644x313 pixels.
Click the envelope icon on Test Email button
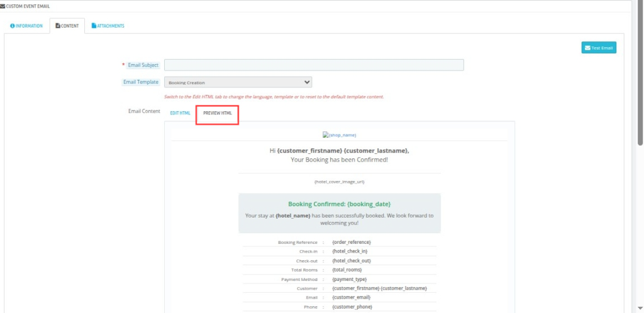[x=587, y=48]
